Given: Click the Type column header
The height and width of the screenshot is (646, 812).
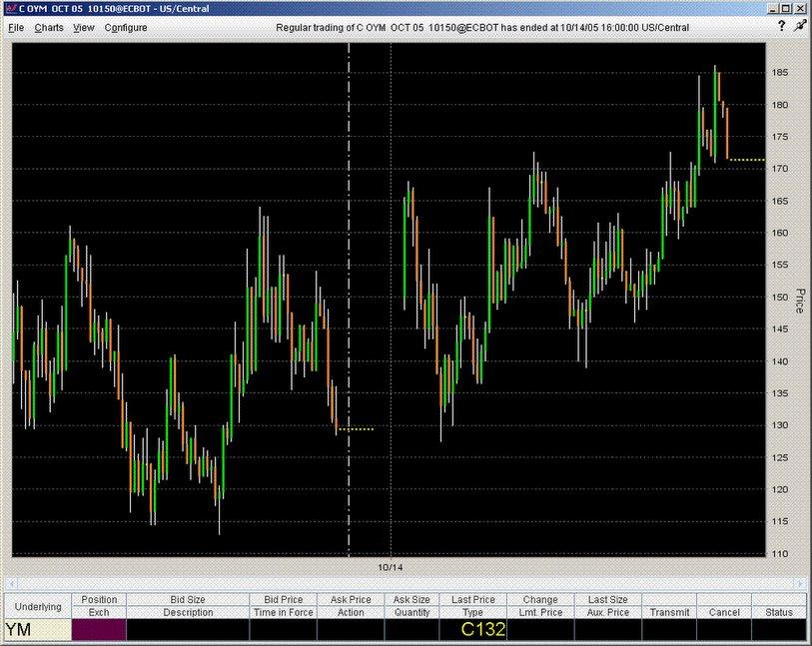Looking at the screenshot, I should coord(472,612).
